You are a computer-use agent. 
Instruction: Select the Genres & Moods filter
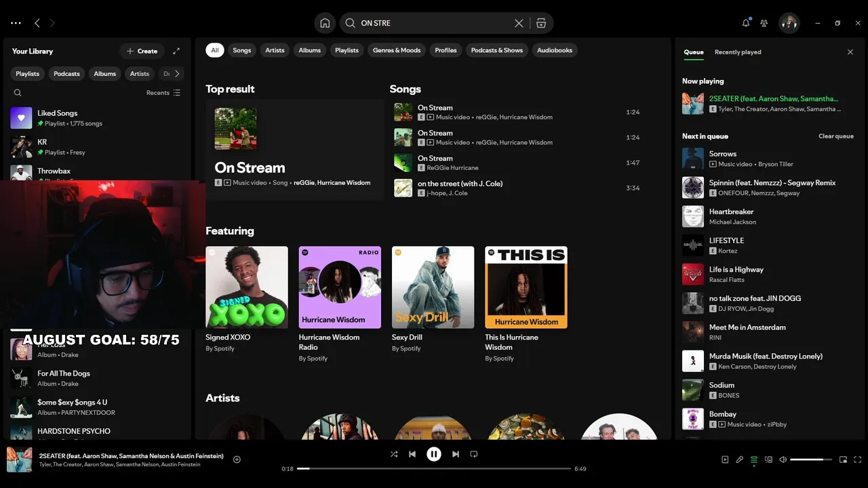[x=397, y=50]
